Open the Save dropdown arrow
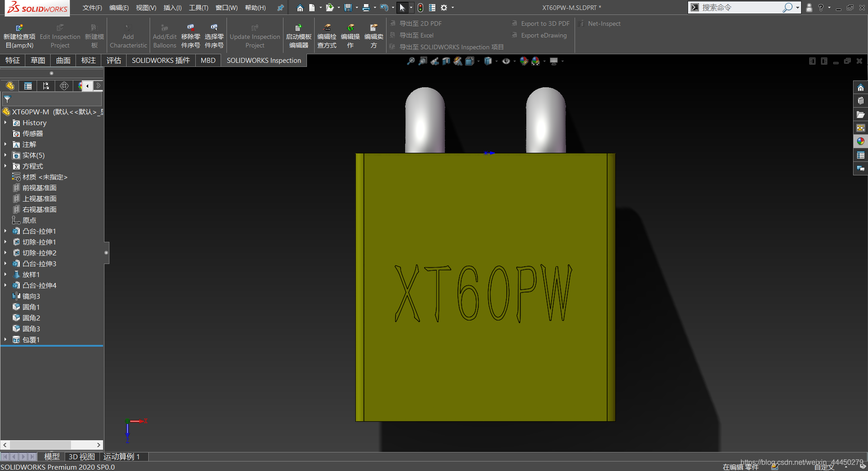This screenshot has height=471, width=868. (x=357, y=8)
